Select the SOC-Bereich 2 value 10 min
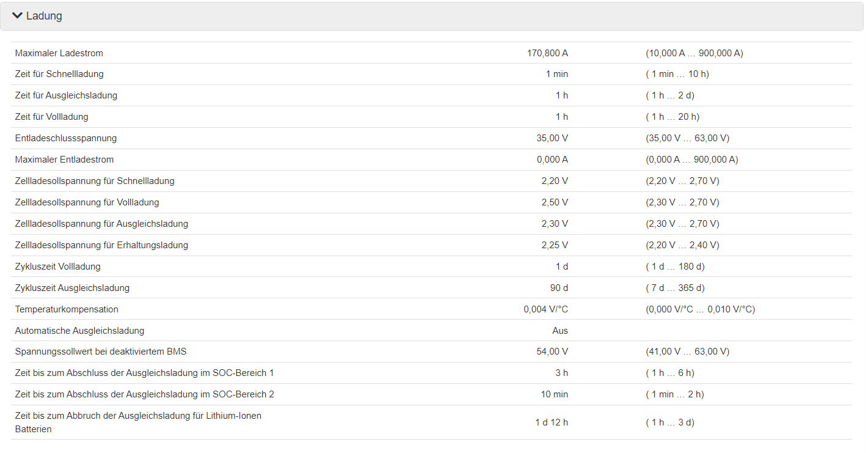868x453 pixels. [554, 394]
